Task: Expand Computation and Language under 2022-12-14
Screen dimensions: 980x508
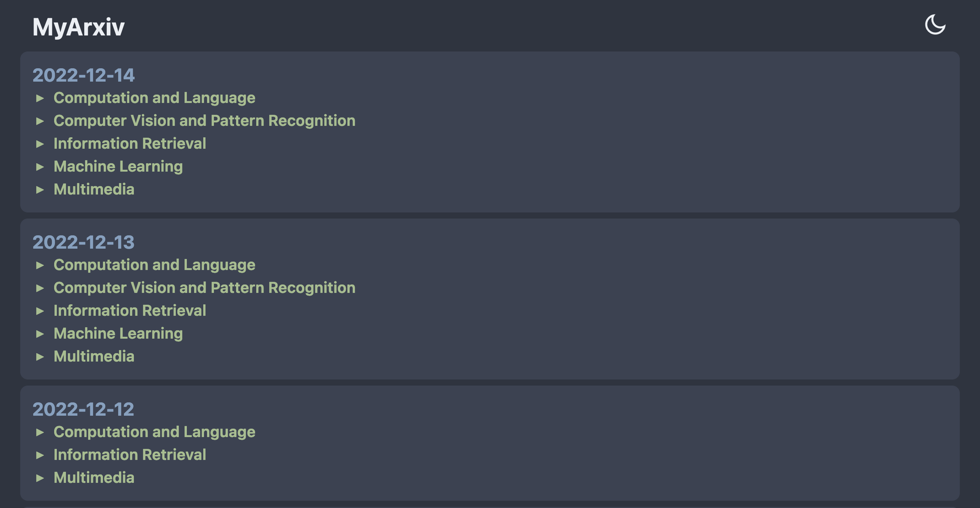Action: (x=154, y=98)
